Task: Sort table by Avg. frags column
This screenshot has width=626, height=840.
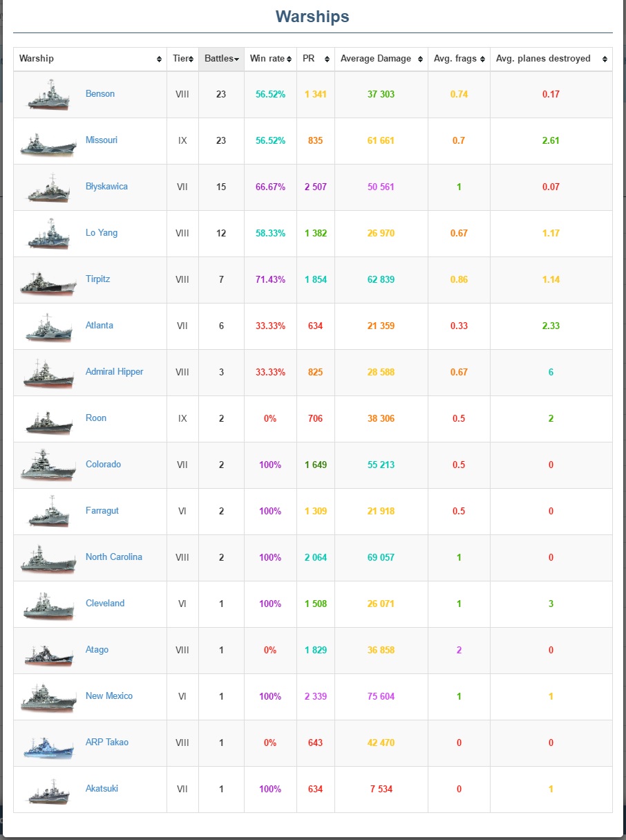Action: point(459,59)
